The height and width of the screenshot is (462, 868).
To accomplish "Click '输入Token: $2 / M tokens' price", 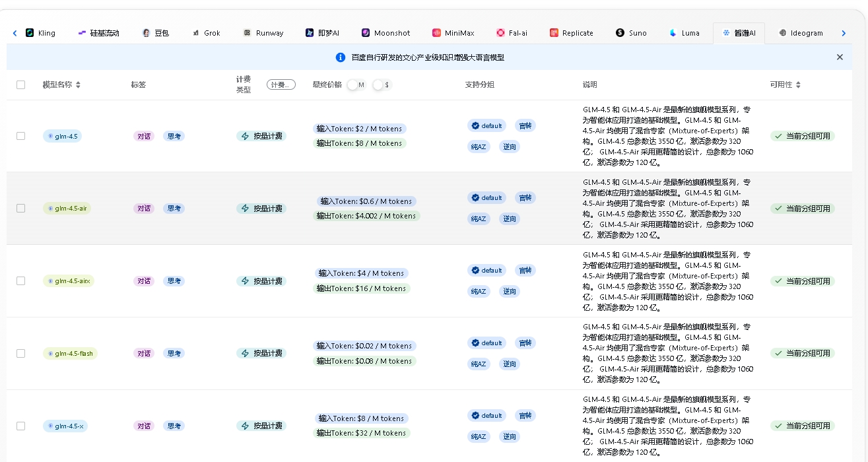I will click(x=360, y=129).
